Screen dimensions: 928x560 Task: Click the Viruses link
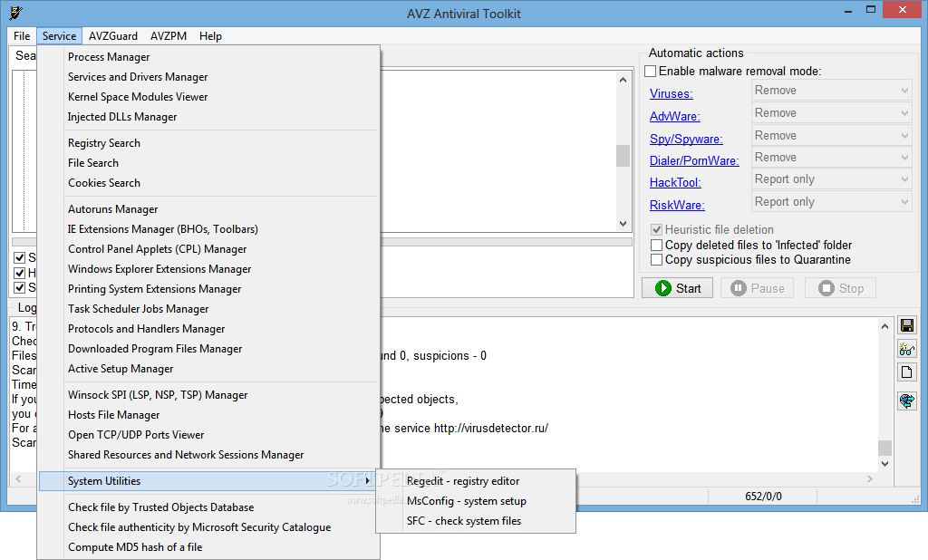pyautogui.click(x=672, y=93)
